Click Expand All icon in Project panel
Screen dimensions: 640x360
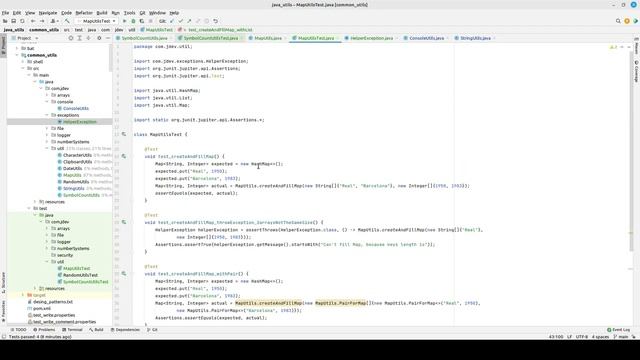(x=80, y=38)
